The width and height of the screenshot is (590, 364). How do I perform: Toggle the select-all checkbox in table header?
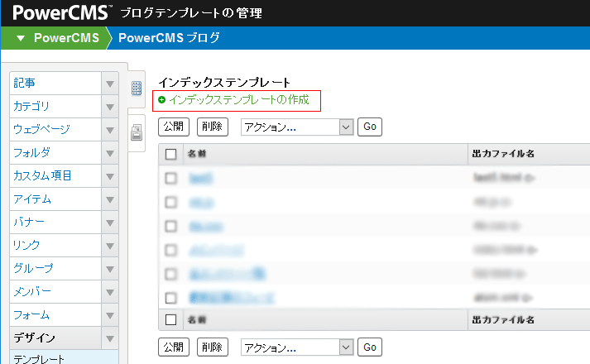pyautogui.click(x=170, y=154)
